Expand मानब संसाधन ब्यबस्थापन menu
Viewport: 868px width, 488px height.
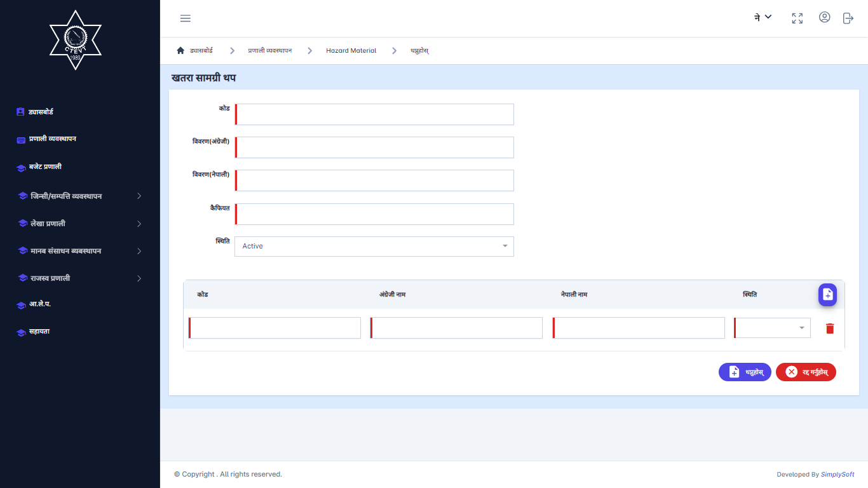click(x=79, y=251)
